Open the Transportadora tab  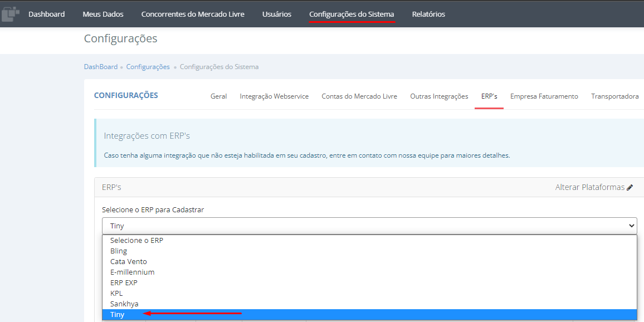pos(615,96)
